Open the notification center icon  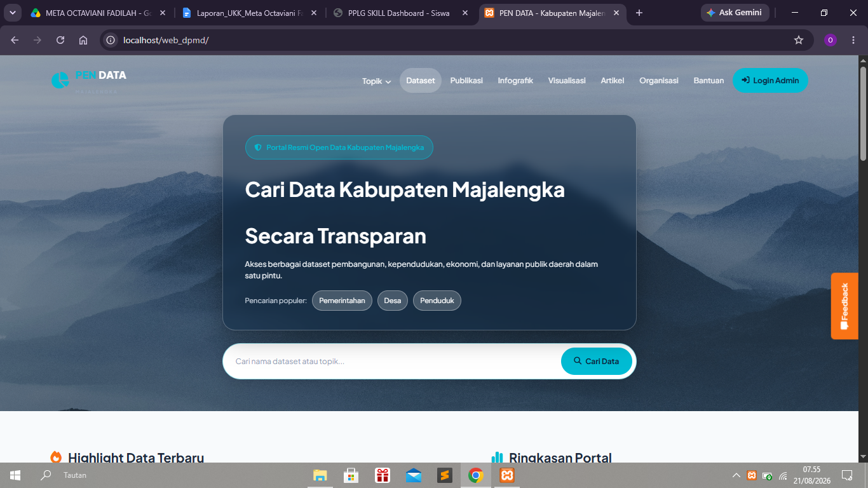coord(847,475)
